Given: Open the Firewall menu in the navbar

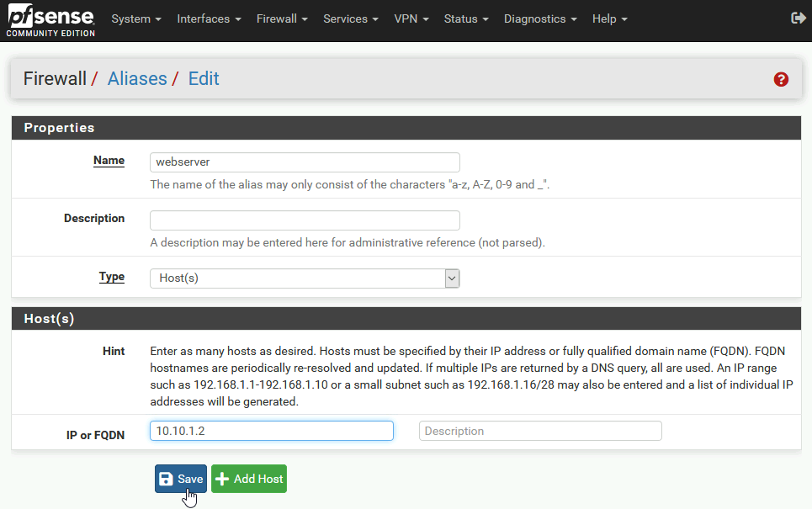Looking at the screenshot, I should (x=282, y=19).
